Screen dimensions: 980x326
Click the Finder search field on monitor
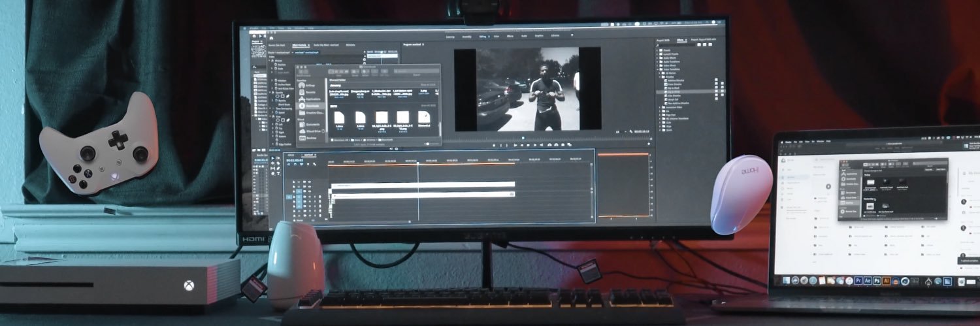[x=416, y=71]
